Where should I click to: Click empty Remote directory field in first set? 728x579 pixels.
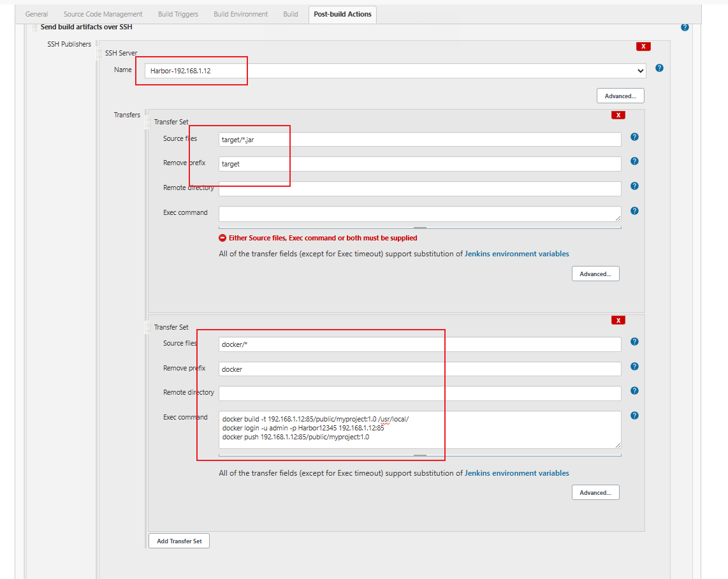(419, 189)
